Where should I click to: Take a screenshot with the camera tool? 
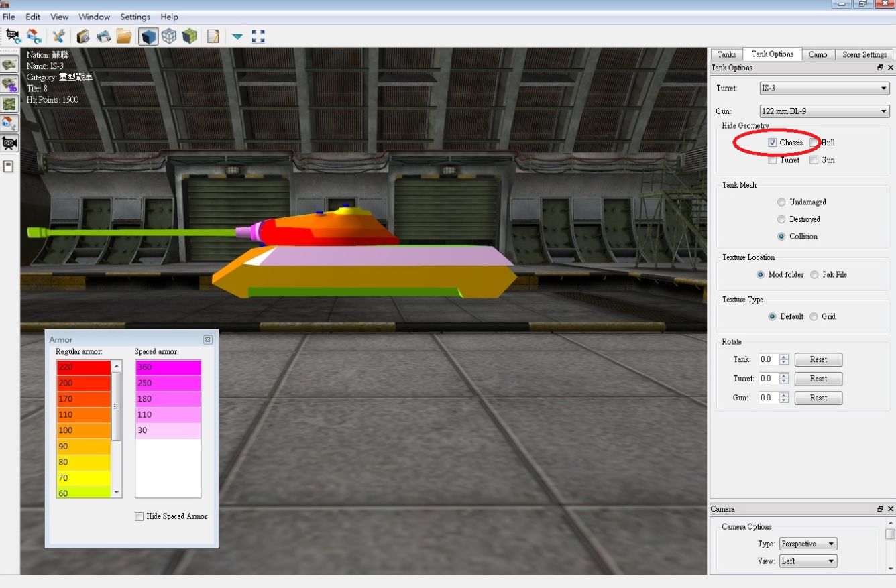tap(83, 36)
